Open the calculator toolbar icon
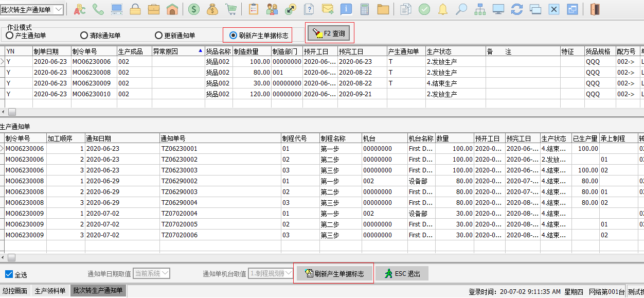Screen dimensions: 644x298 (x=365, y=9)
